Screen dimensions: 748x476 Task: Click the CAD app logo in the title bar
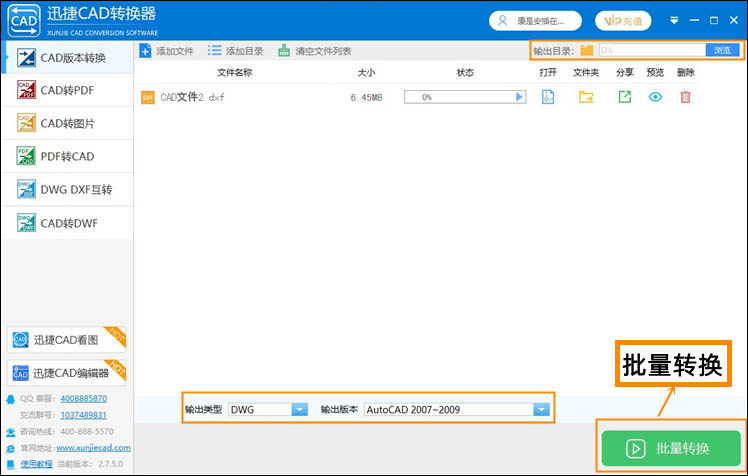tap(24, 21)
